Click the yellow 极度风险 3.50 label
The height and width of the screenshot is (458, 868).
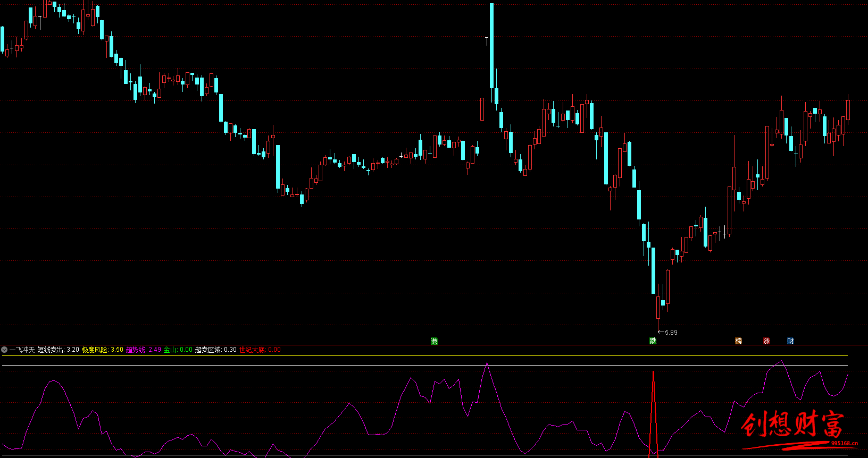102,350
